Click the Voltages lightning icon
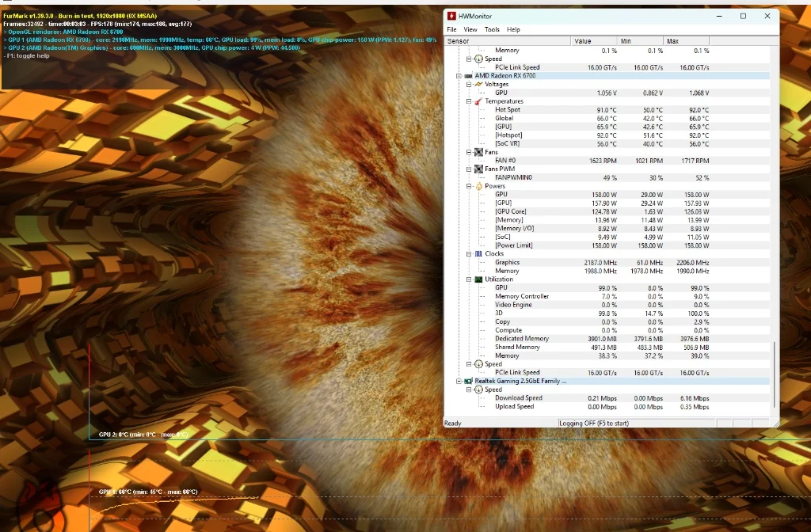Screen dimensions: 811x532 (x=478, y=84)
